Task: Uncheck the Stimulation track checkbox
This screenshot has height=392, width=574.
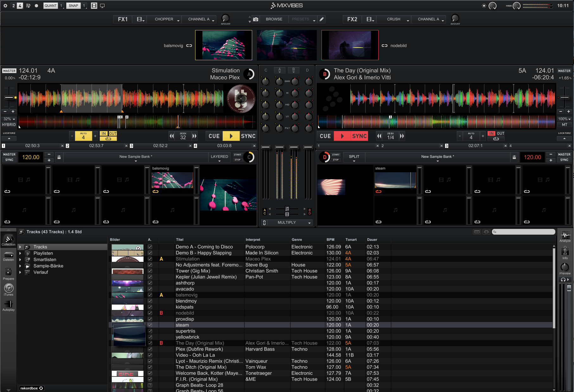Action: click(150, 259)
